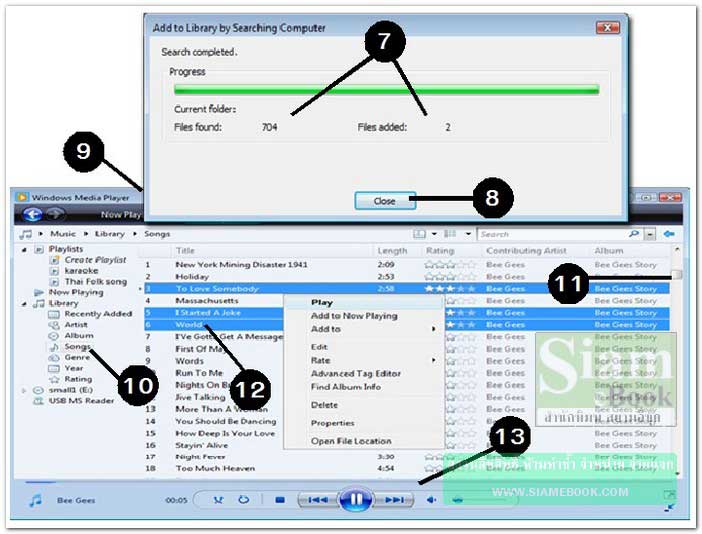Click the song list scrollbar thumb
This screenshot has width=702, height=534.
[x=677, y=274]
